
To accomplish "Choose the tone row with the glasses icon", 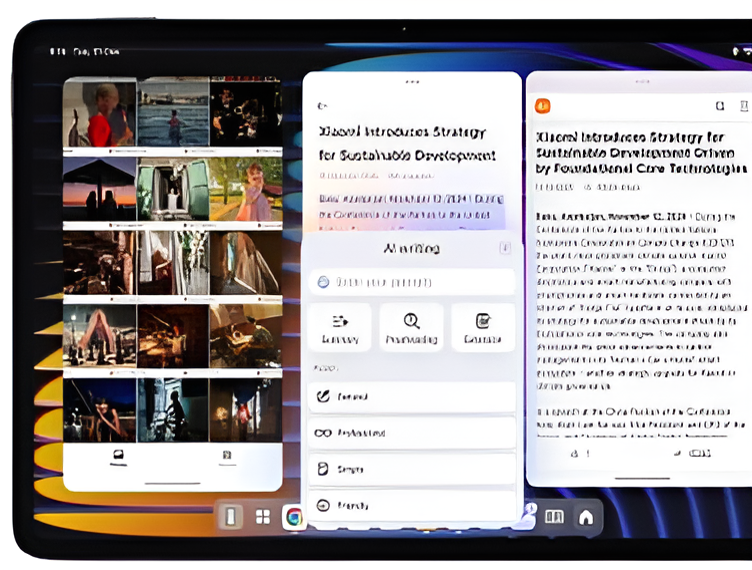I will pos(411,433).
